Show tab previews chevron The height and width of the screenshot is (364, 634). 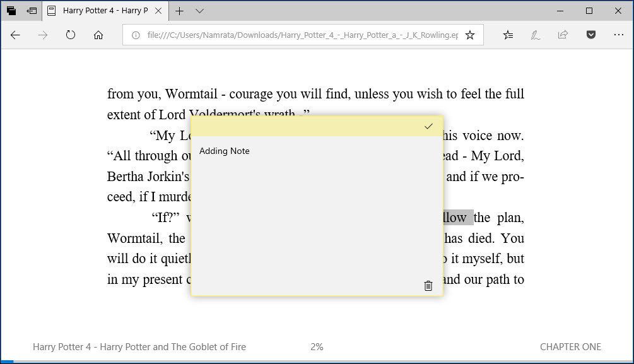point(200,11)
